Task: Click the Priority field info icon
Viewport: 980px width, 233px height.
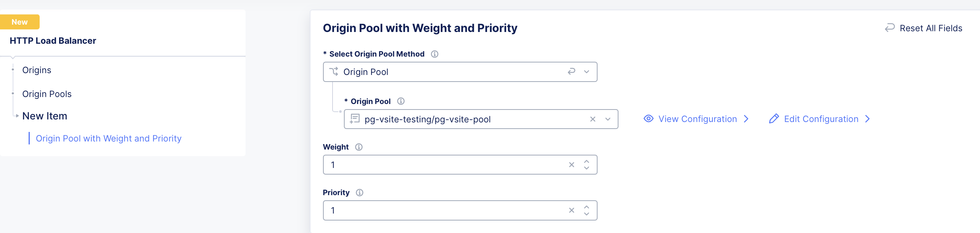Action: 359,193
